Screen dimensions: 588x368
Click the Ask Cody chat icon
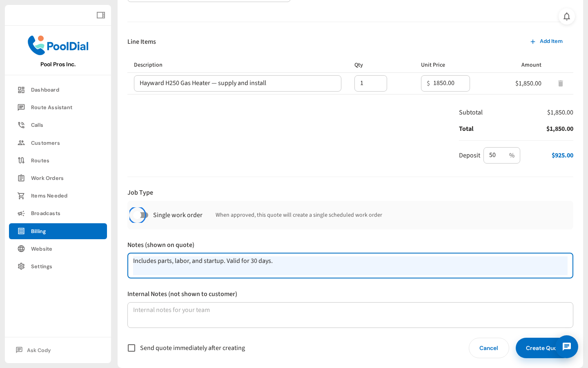[x=19, y=350]
